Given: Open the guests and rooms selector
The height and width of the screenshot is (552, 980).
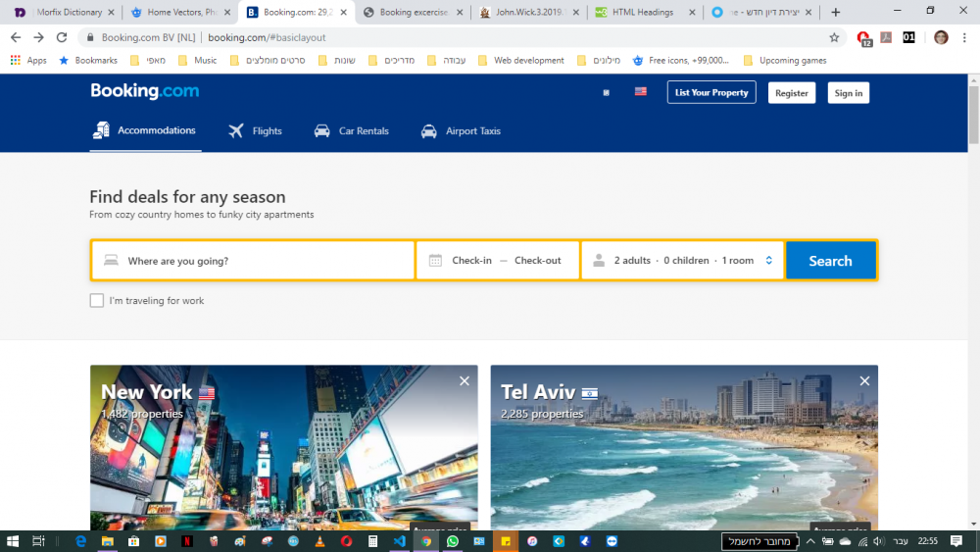Looking at the screenshot, I should (x=682, y=260).
